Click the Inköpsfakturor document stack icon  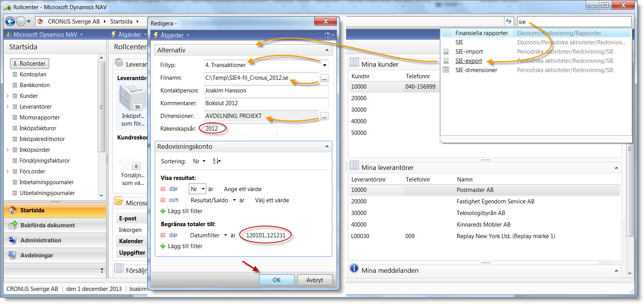click(x=132, y=97)
